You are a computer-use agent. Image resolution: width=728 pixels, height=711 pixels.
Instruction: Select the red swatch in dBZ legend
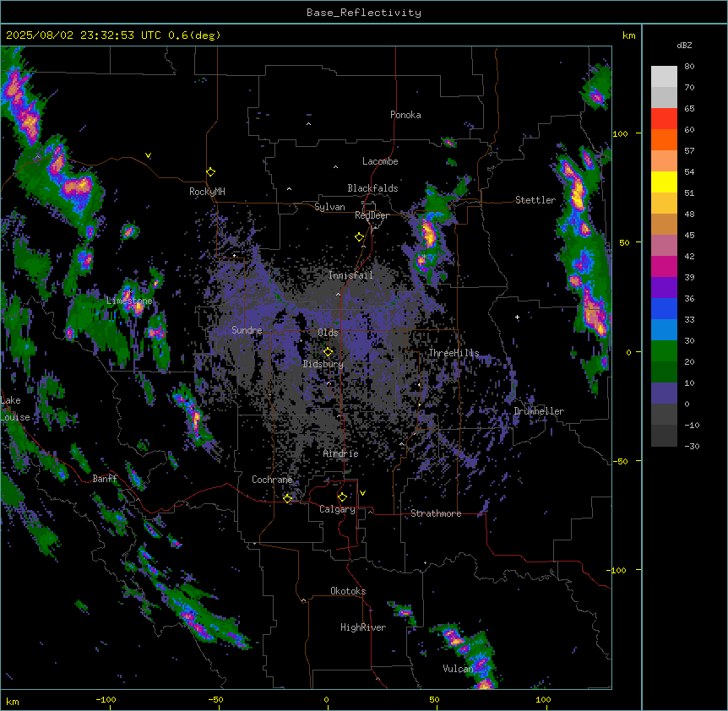click(x=664, y=119)
